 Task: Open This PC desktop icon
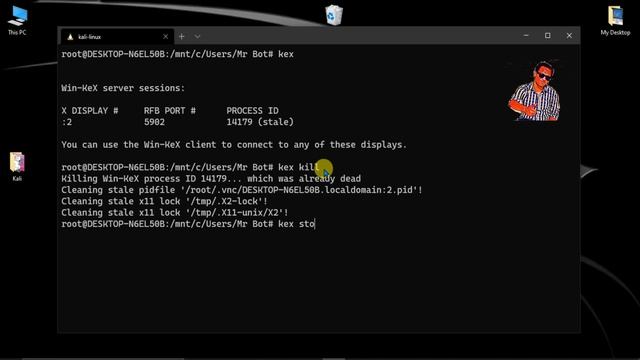click(x=17, y=20)
